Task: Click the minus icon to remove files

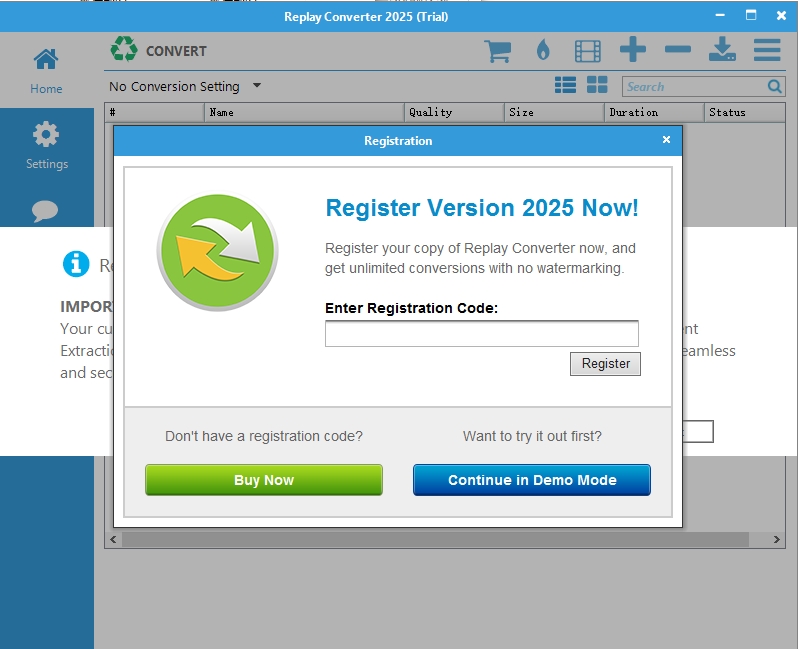Action: tap(677, 50)
